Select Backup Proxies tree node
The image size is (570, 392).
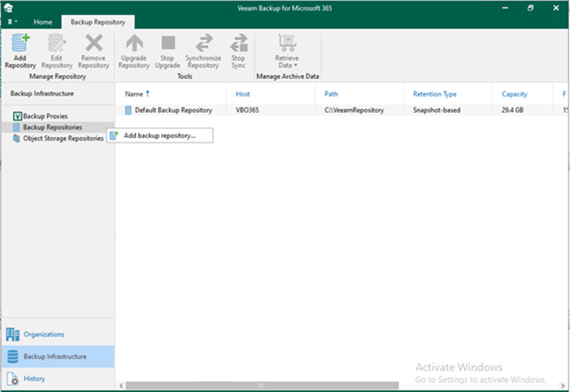tap(45, 116)
